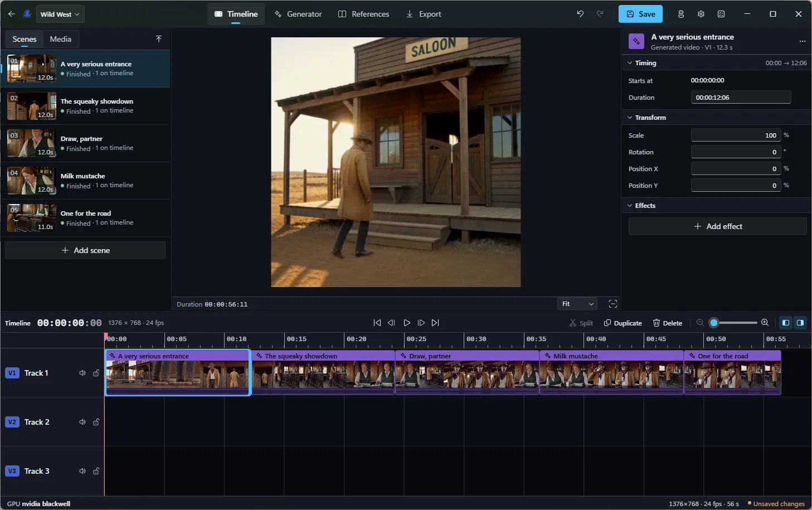Switch to the Timeline tab

236,14
